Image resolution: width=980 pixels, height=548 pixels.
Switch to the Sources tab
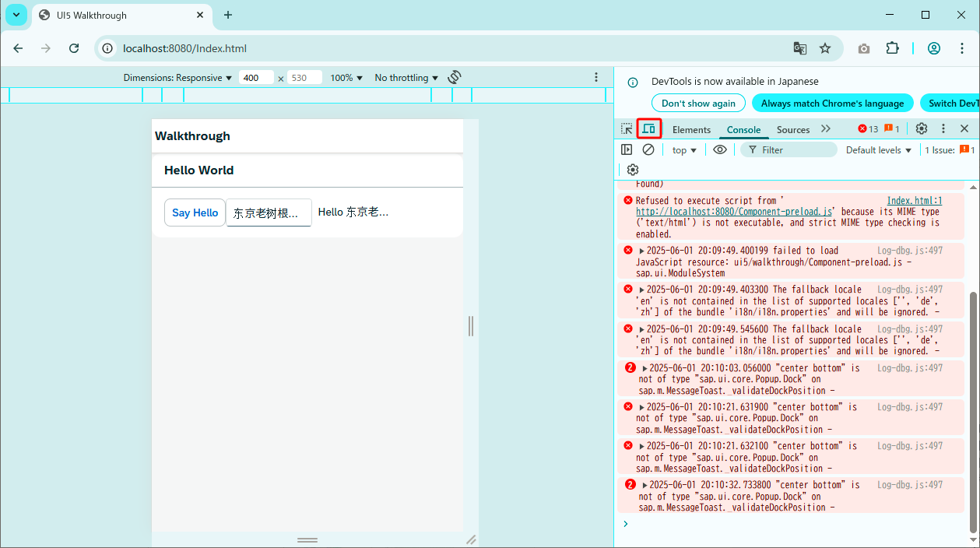(792, 129)
